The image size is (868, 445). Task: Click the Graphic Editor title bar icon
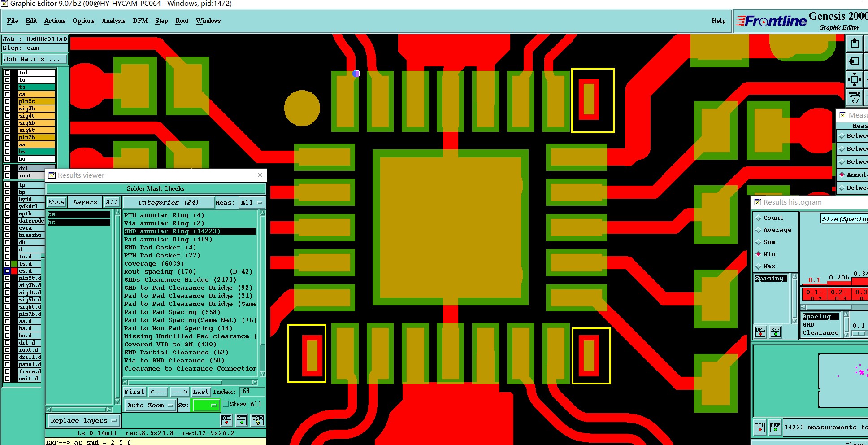pyautogui.click(x=4, y=4)
